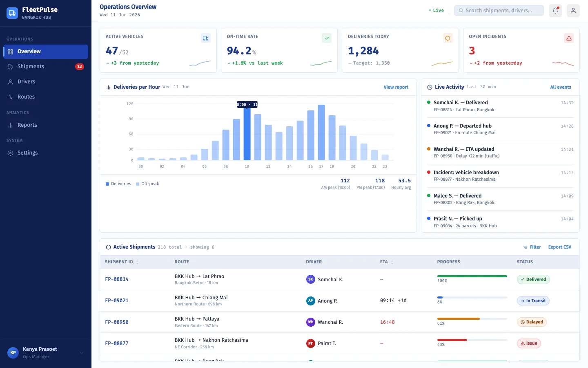
Task: Click the search shipments input field
Action: pyautogui.click(x=499, y=11)
